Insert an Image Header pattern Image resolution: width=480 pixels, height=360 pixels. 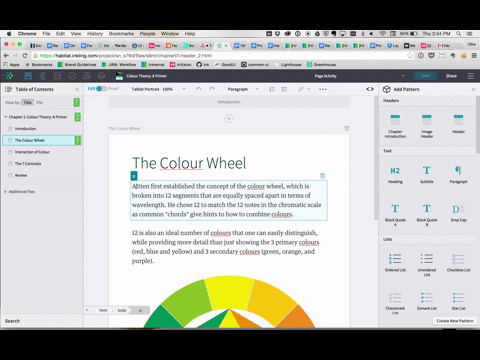point(427,126)
